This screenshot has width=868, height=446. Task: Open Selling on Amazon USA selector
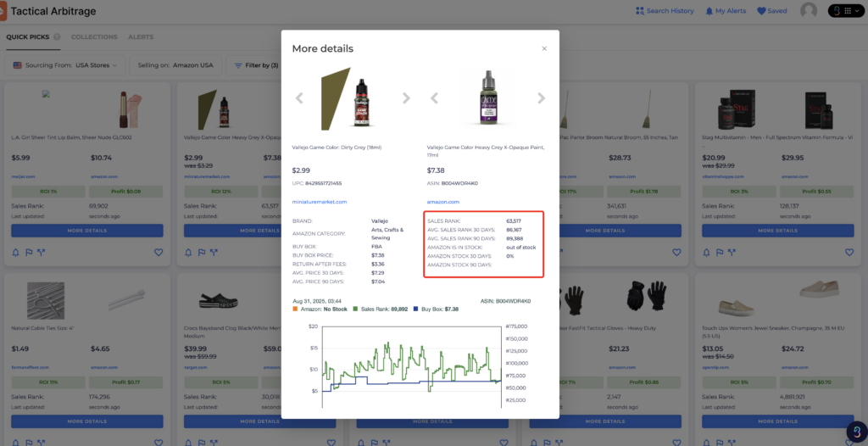click(x=175, y=65)
